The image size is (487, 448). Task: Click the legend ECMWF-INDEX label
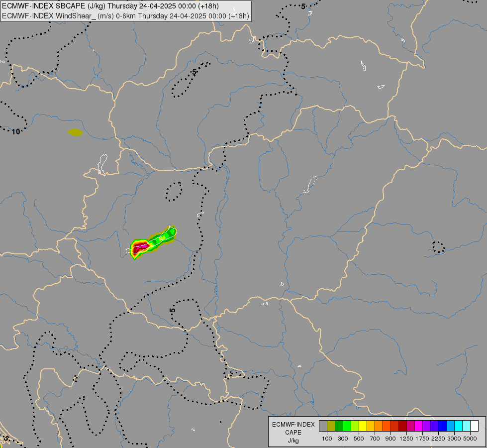[293, 425]
